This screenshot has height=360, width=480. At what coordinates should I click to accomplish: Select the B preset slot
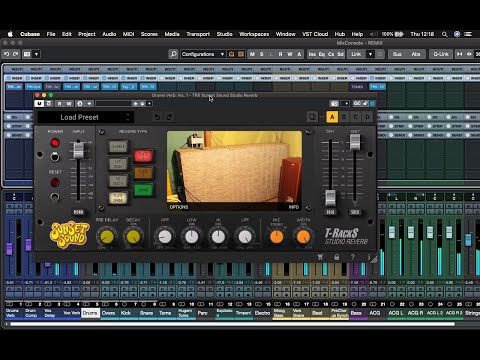click(344, 117)
